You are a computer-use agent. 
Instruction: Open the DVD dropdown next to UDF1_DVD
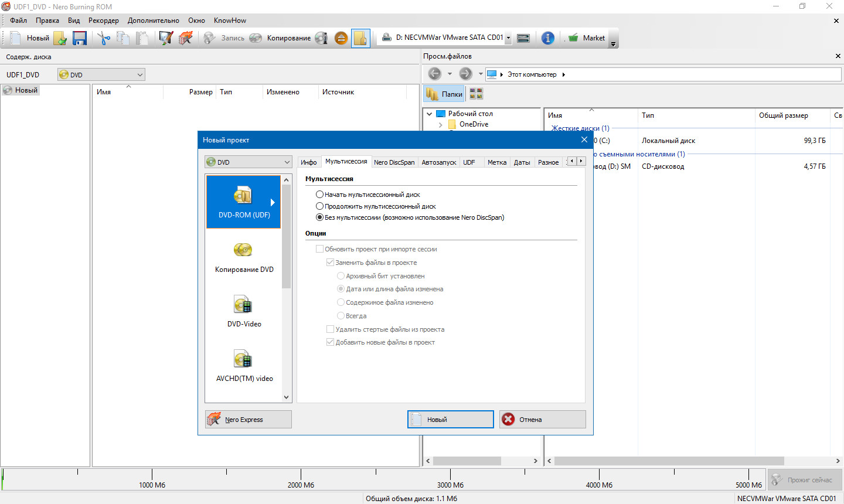[101, 74]
